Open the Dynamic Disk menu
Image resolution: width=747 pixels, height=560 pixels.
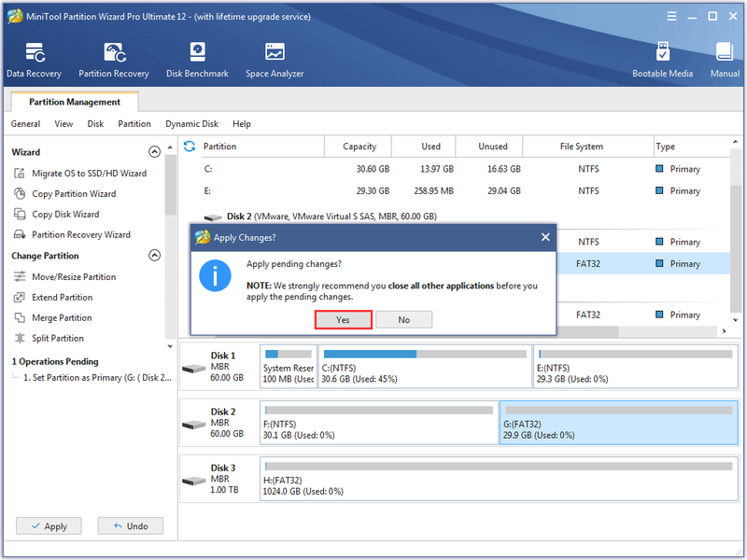tap(191, 124)
